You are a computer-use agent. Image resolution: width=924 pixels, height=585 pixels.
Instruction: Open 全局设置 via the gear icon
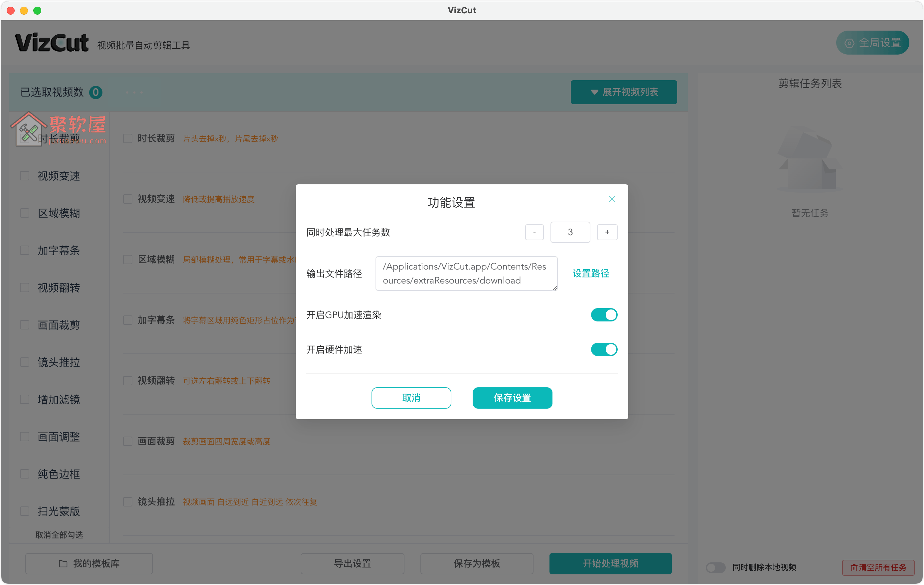tap(849, 43)
